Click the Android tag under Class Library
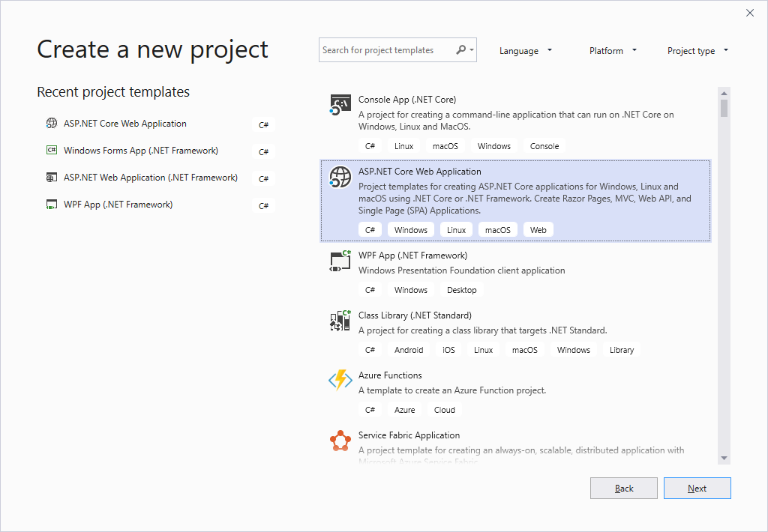 click(409, 350)
